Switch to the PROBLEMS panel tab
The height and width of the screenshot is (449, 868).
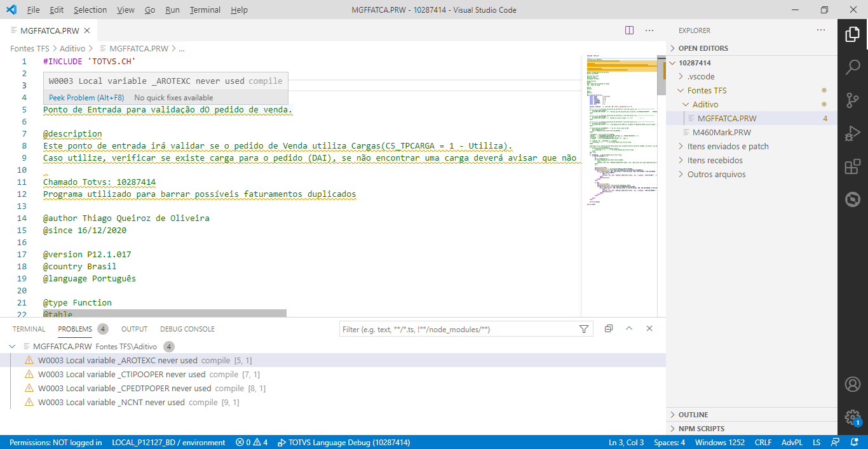tap(75, 329)
